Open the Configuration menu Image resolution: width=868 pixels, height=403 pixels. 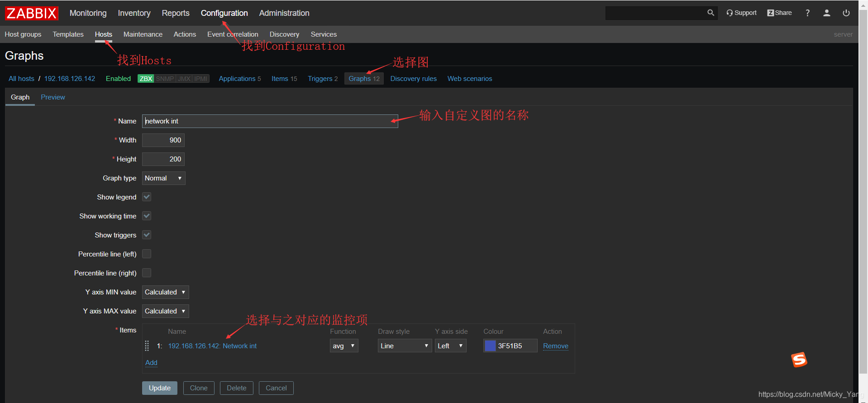pyautogui.click(x=224, y=13)
